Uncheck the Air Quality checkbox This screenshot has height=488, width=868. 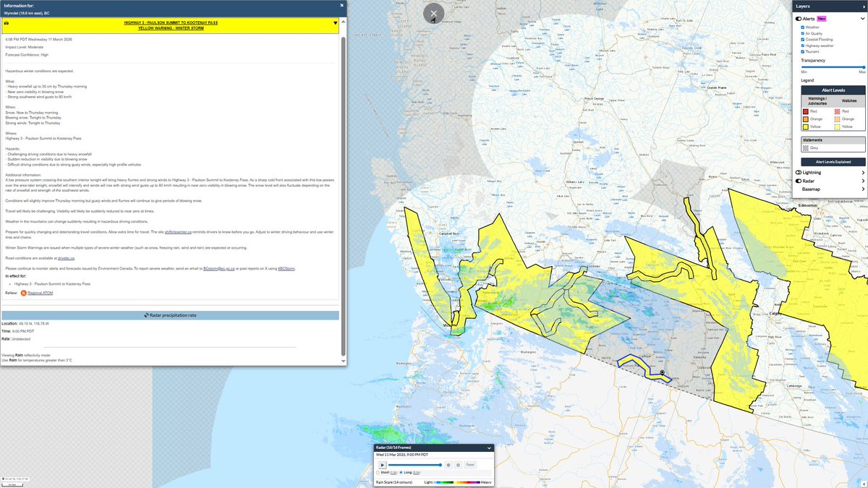(803, 33)
